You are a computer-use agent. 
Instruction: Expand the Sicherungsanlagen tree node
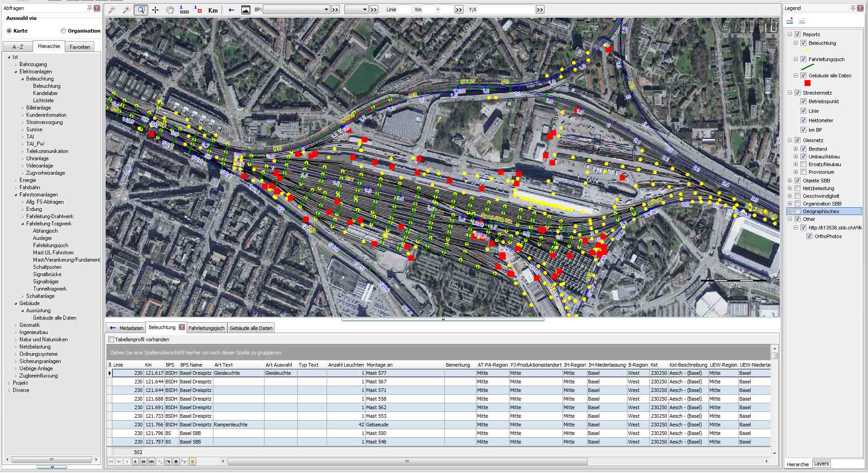coord(15,361)
